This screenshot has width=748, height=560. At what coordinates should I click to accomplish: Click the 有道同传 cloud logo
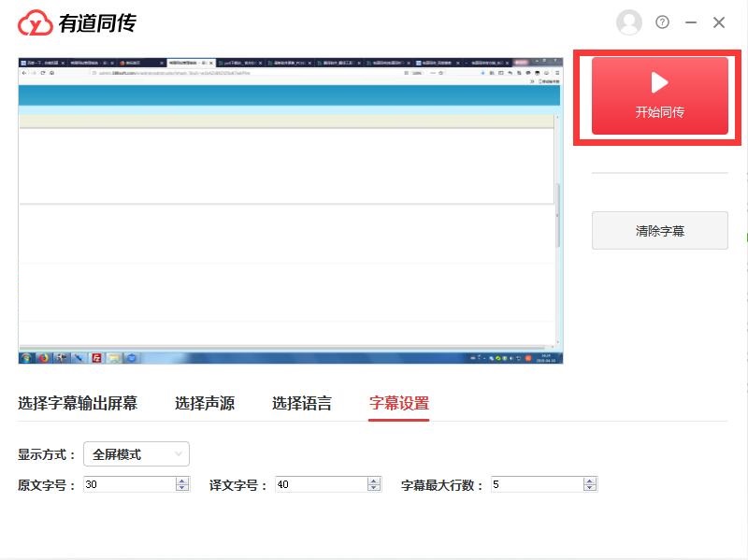(x=36, y=23)
